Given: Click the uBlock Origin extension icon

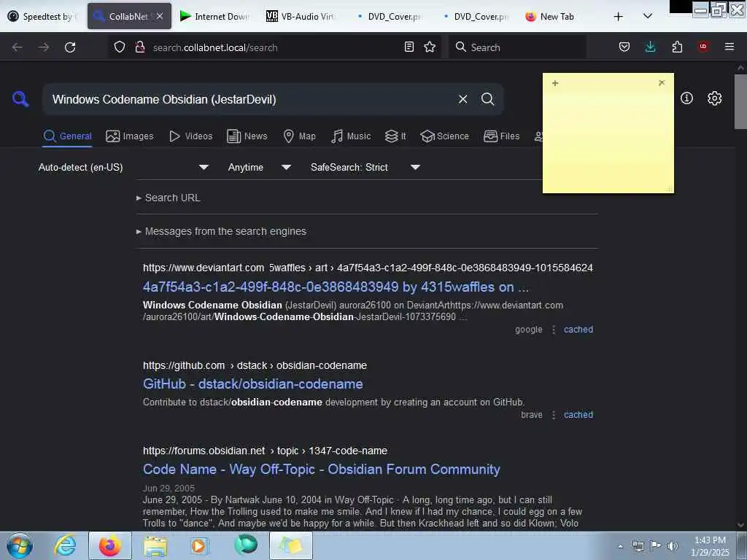Looking at the screenshot, I should [703, 47].
